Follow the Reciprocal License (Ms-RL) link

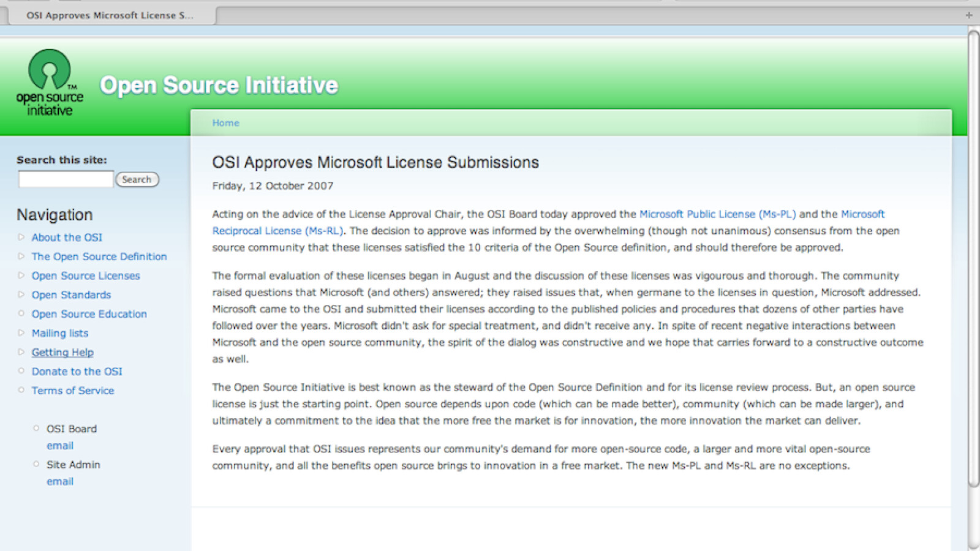point(277,231)
